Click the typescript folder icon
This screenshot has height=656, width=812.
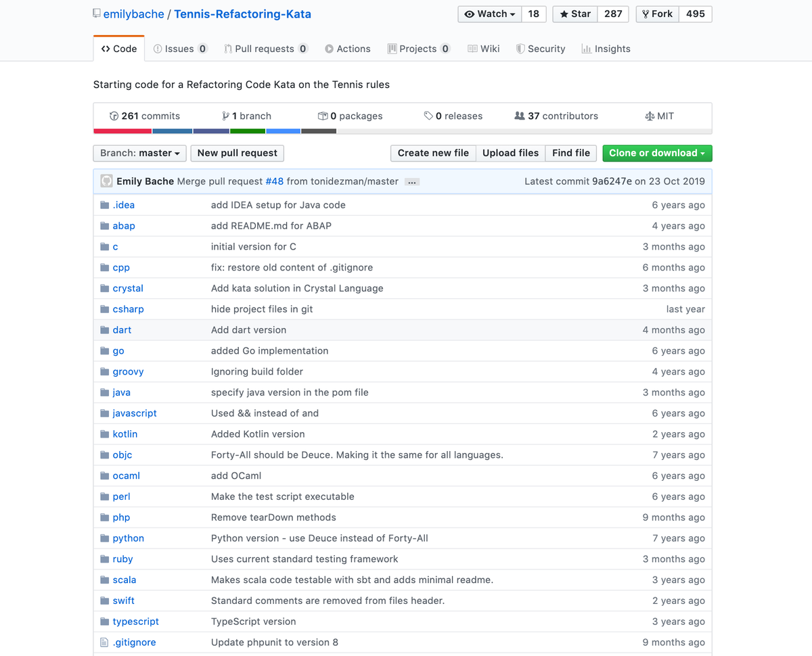[x=105, y=622]
